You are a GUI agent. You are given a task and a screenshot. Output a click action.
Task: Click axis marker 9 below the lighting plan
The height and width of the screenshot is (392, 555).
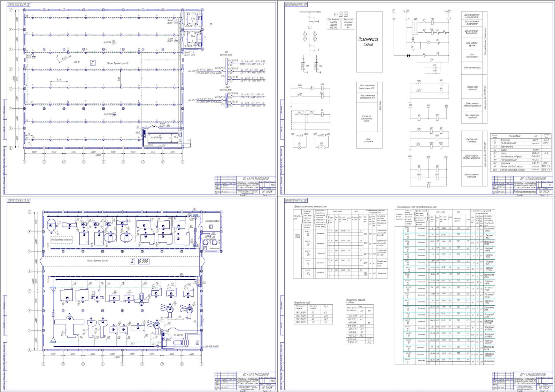tap(182, 162)
